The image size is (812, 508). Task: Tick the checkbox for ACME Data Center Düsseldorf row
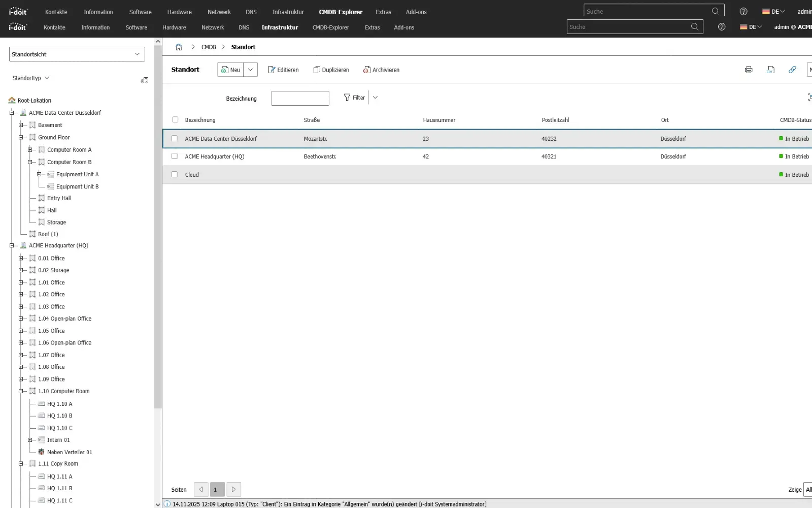tap(175, 139)
